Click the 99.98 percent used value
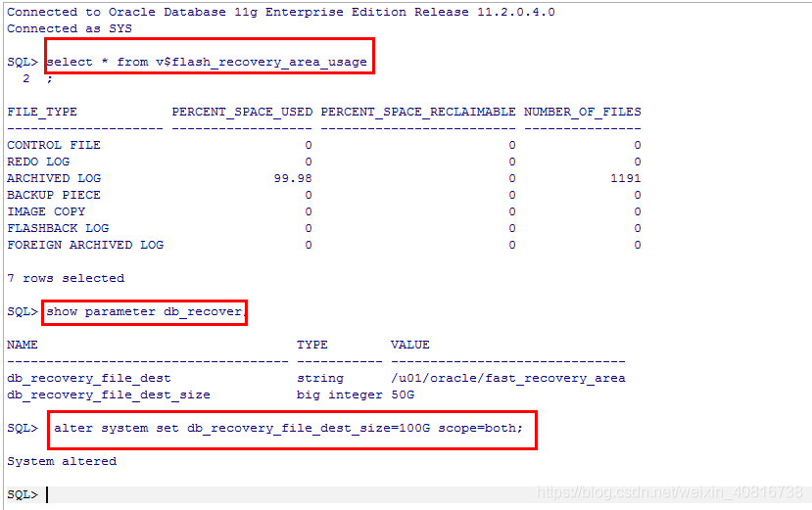 (293, 178)
